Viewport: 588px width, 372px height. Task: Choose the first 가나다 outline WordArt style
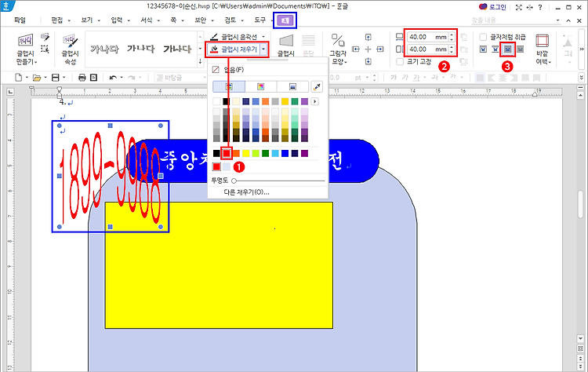coord(104,49)
